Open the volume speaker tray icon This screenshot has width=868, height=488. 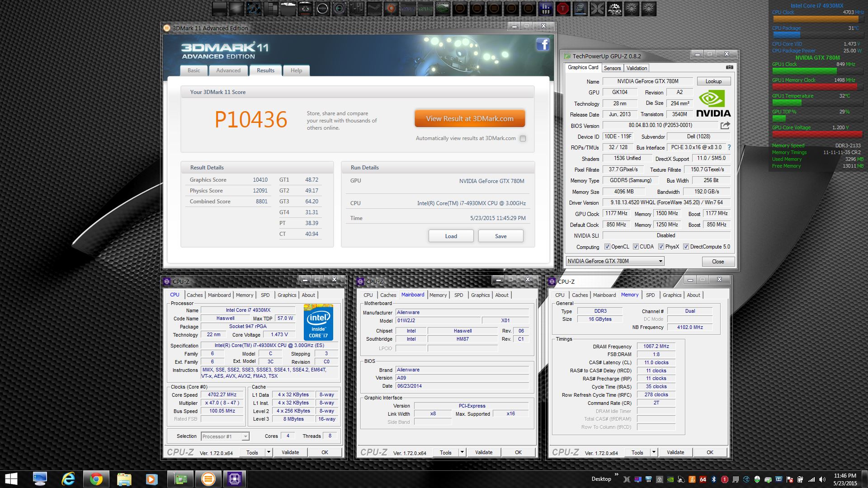tap(822, 479)
